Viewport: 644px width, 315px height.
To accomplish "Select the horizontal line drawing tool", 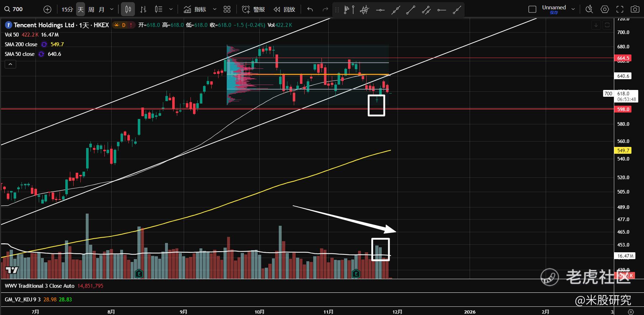I will click(x=380, y=10).
